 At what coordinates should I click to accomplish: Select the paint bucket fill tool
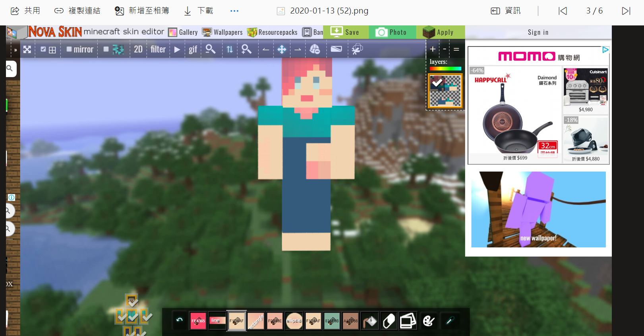(x=370, y=321)
